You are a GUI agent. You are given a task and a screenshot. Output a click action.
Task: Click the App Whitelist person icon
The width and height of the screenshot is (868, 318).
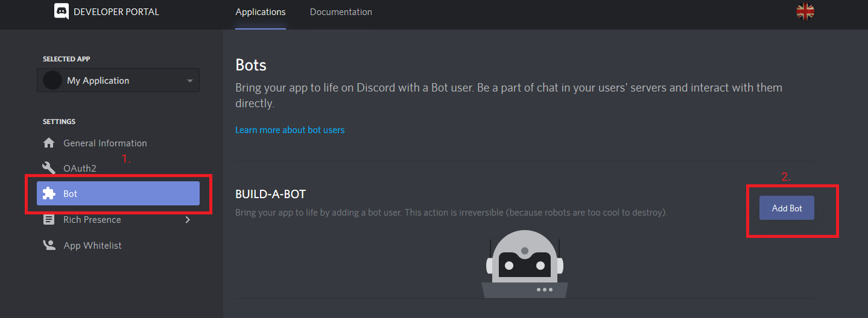(x=49, y=245)
